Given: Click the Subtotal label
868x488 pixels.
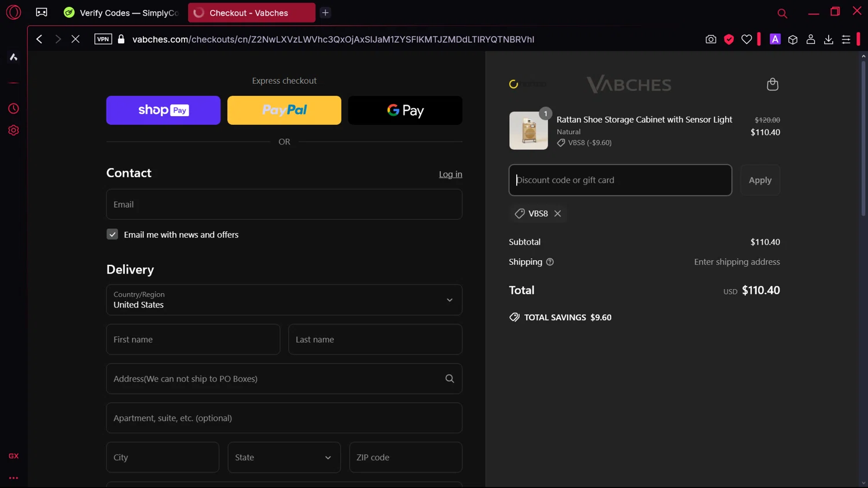Looking at the screenshot, I should 525,242.
